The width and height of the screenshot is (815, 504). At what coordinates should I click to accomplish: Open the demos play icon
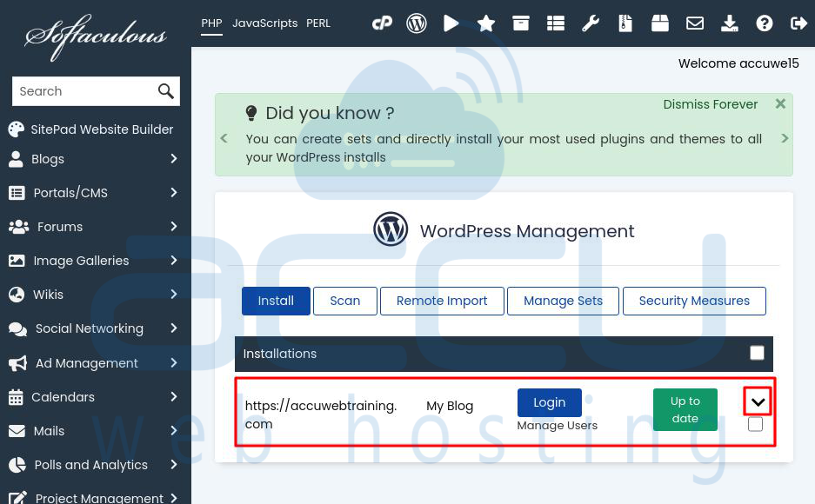tap(451, 23)
